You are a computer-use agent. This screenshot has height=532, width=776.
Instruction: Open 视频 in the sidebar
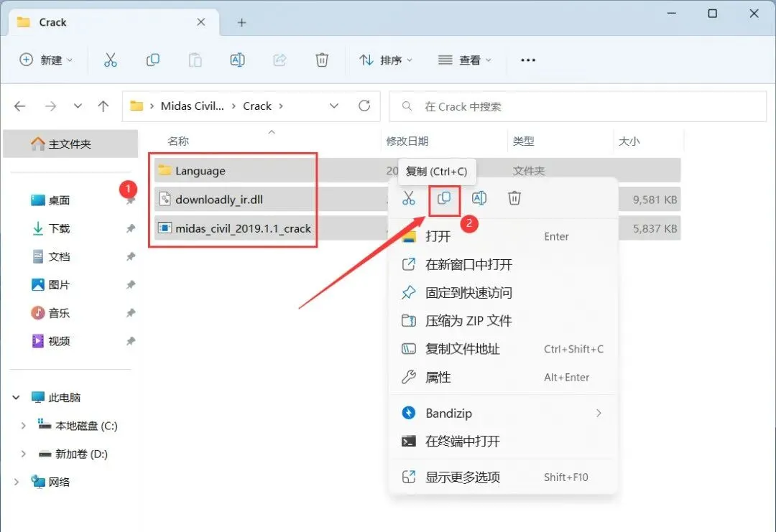[59, 341]
